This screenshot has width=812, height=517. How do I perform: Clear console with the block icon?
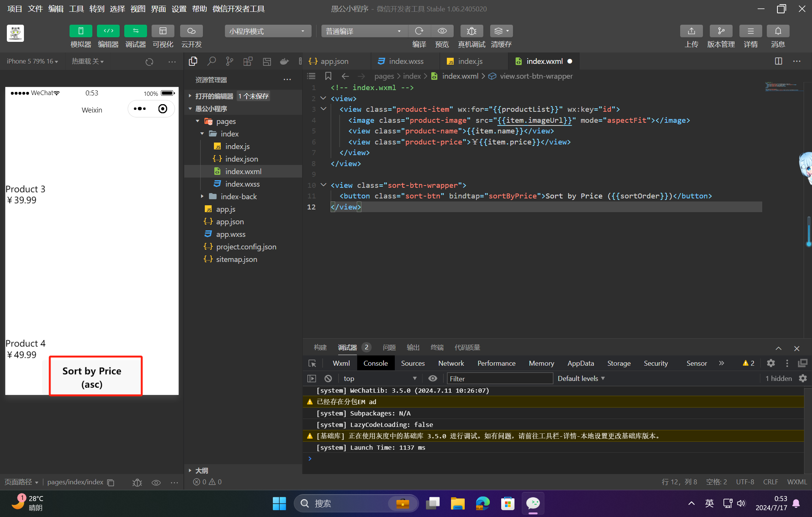(x=328, y=378)
